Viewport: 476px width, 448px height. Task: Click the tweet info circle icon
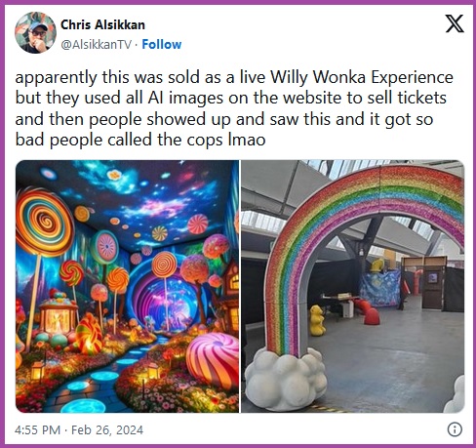(455, 429)
